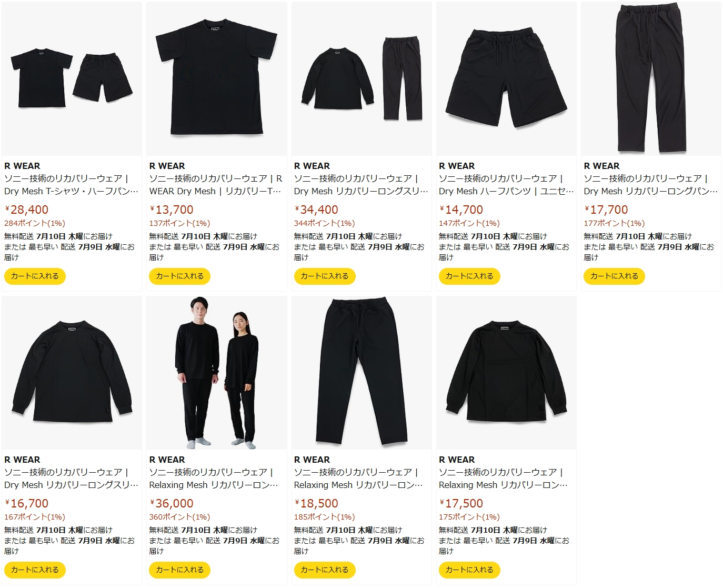Add the ¥17,500 Relaxing Mesh top to cart
This screenshot has height=588, width=723.
coord(469,570)
